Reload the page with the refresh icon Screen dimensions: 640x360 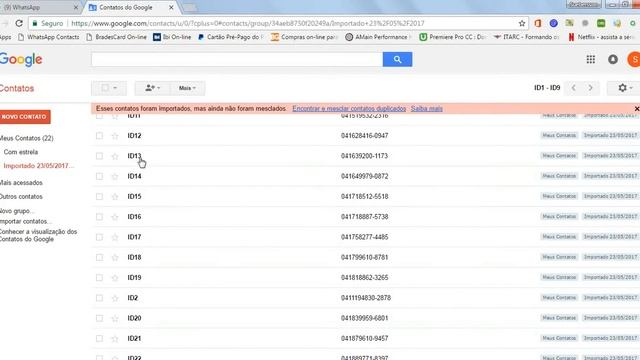pyautogui.click(x=19, y=23)
